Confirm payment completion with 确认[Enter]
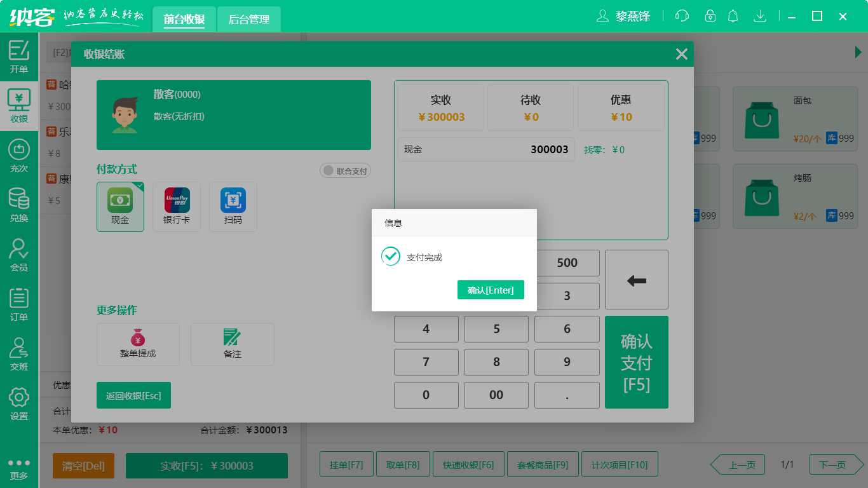The image size is (868, 488). tap(491, 290)
